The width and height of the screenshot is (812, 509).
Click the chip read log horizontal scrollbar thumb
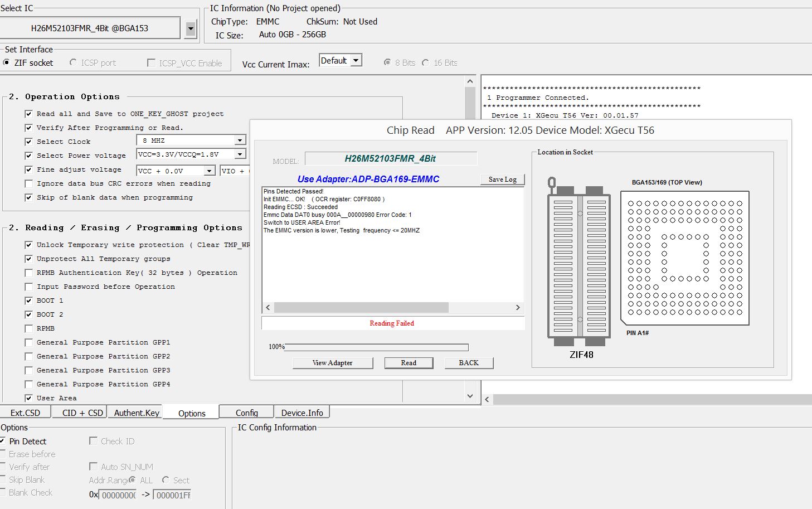click(x=361, y=307)
